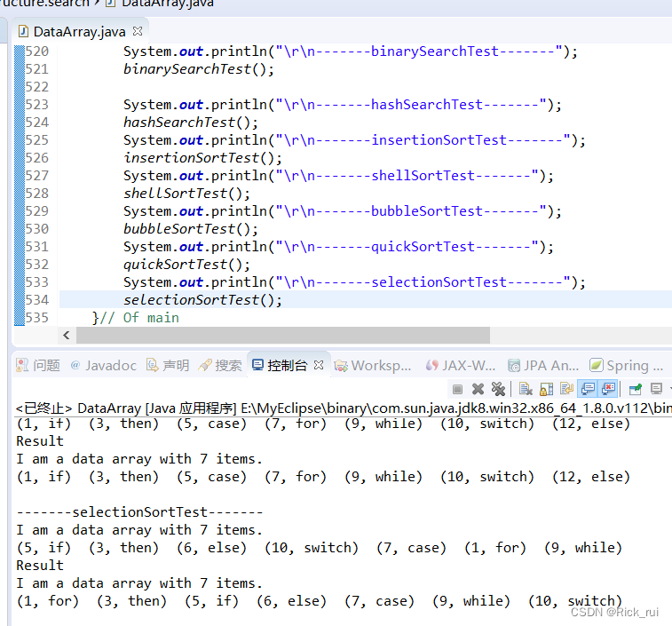672x626 pixels.
Task: Open the 声明 tab
Action: 168,365
